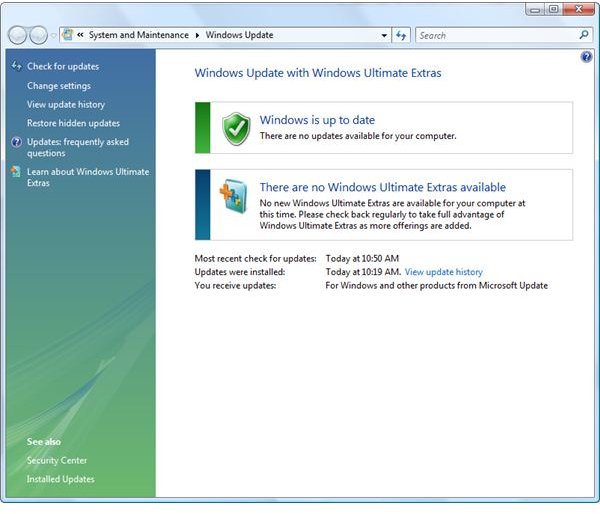Click the text For Windows and other products from Microsoft Update

tap(437, 286)
